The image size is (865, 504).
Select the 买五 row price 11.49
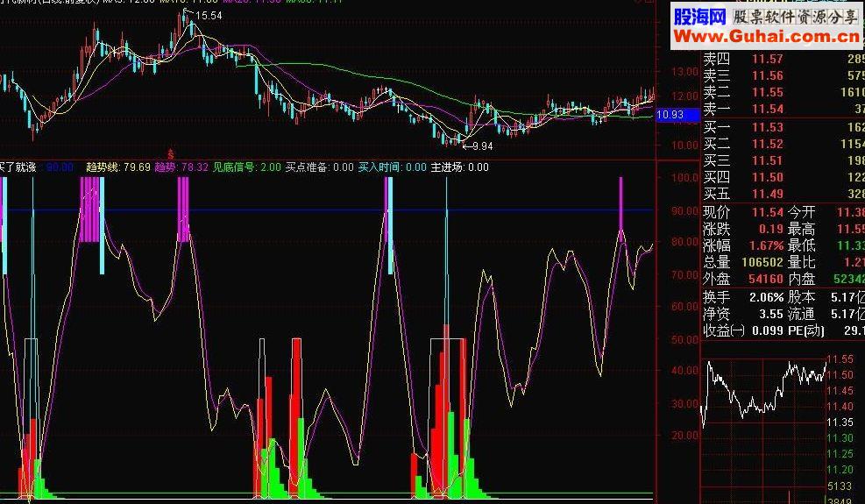tap(768, 194)
